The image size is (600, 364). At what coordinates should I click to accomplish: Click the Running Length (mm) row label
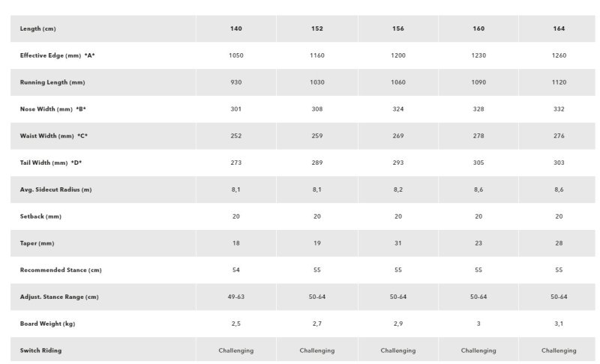[x=52, y=82]
